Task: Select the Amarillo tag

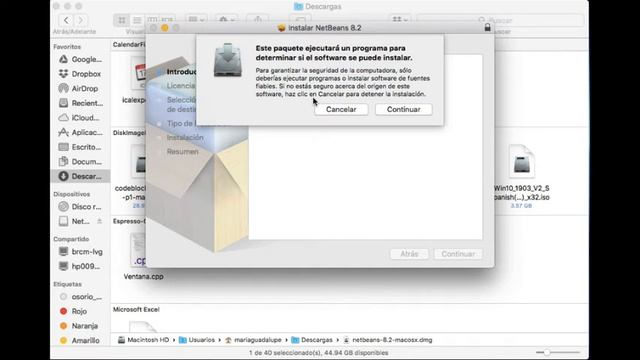Action: [x=80, y=340]
